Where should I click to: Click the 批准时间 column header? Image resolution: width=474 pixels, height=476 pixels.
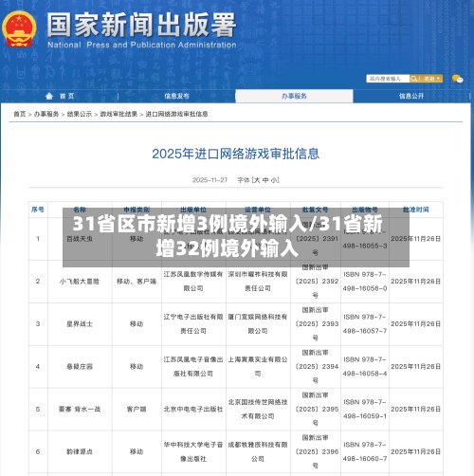tap(415, 210)
